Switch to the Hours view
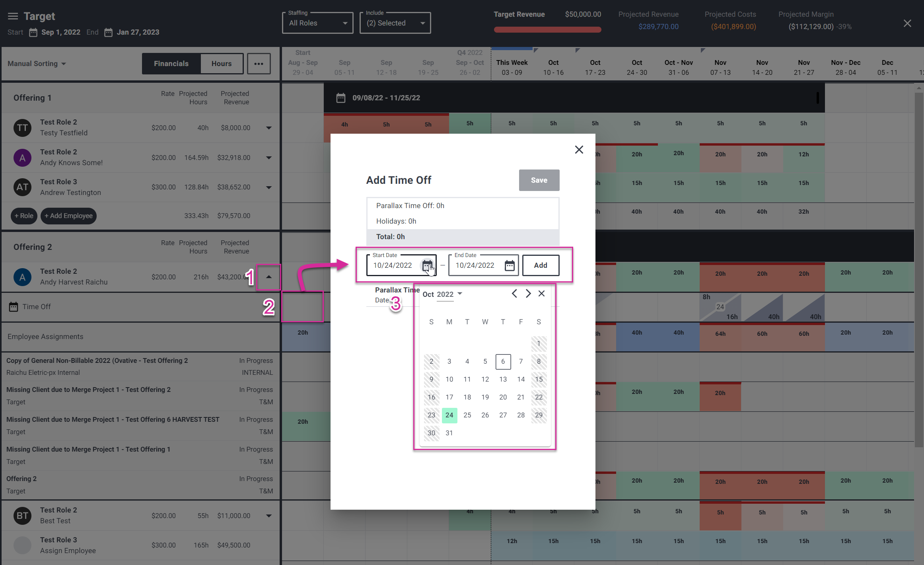 point(222,64)
